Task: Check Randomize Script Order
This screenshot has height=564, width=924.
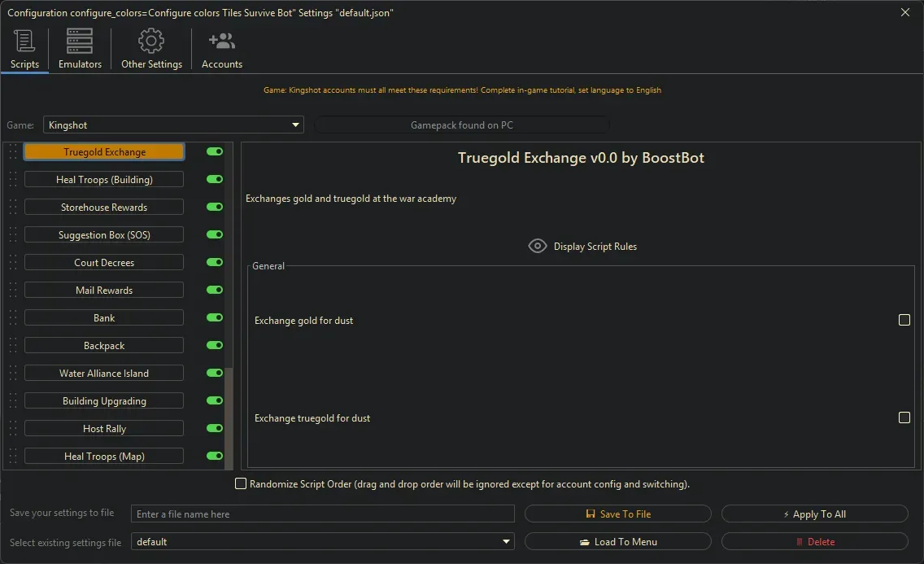Action: pos(241,483)
